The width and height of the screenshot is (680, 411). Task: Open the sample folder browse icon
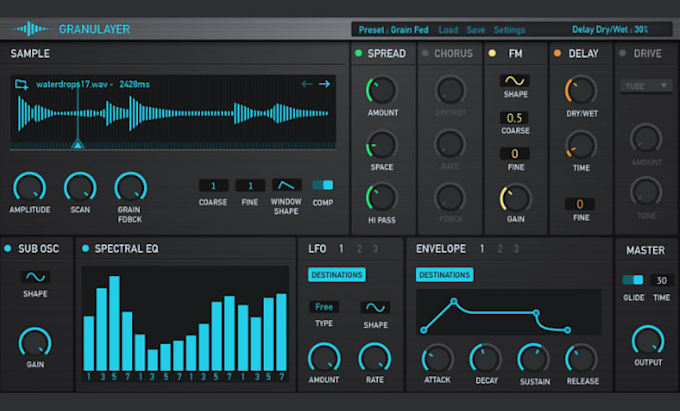(21, 84)
